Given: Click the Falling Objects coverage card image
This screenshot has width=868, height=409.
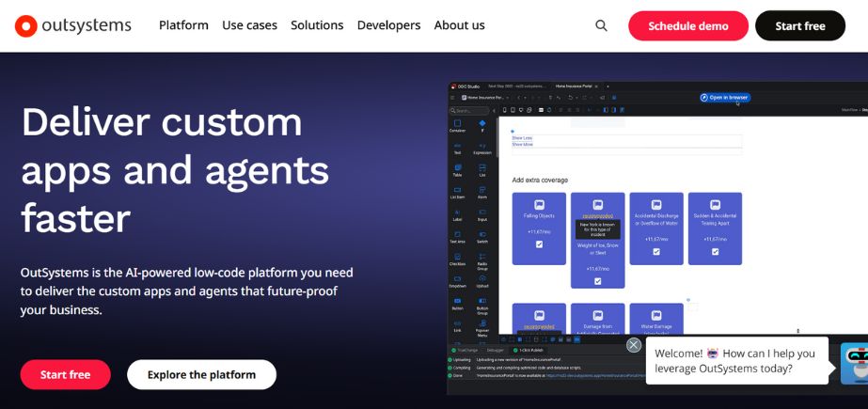Looking at the screenshot, I should 539,205.
